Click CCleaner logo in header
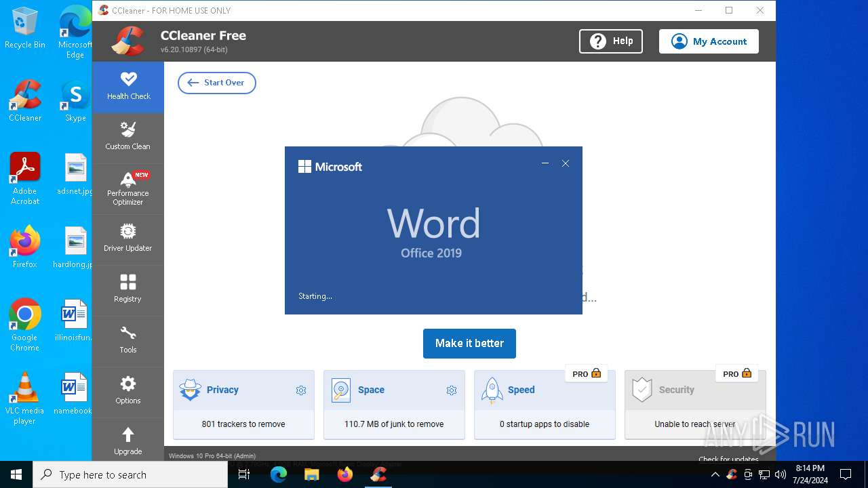Viewport: 868px width, 488px height. 127,41
